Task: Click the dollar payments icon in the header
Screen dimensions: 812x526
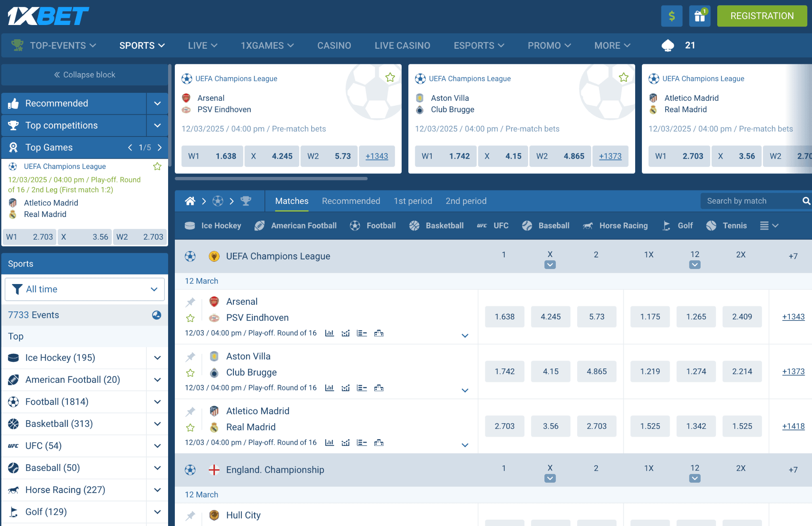Action: pyautogui.click(x=672, y=16)
